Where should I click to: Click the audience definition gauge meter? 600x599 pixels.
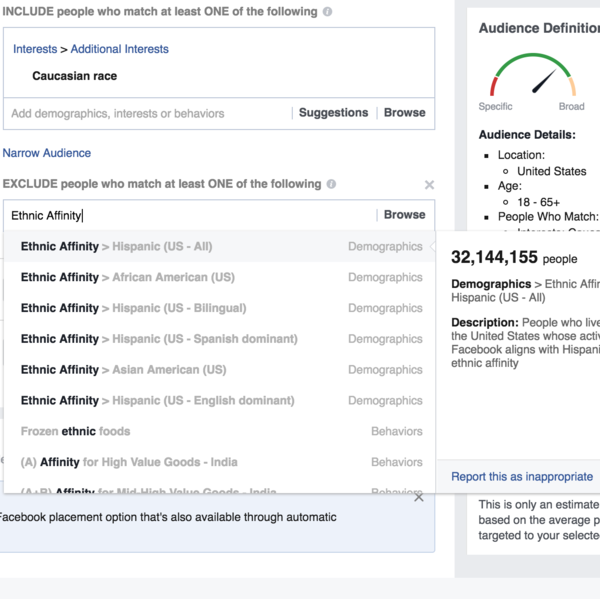pos(533,74)
